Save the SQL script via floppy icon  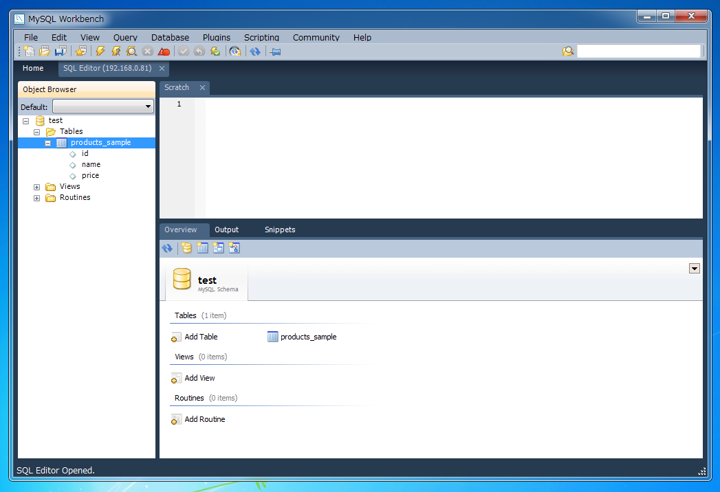point(60,51)
